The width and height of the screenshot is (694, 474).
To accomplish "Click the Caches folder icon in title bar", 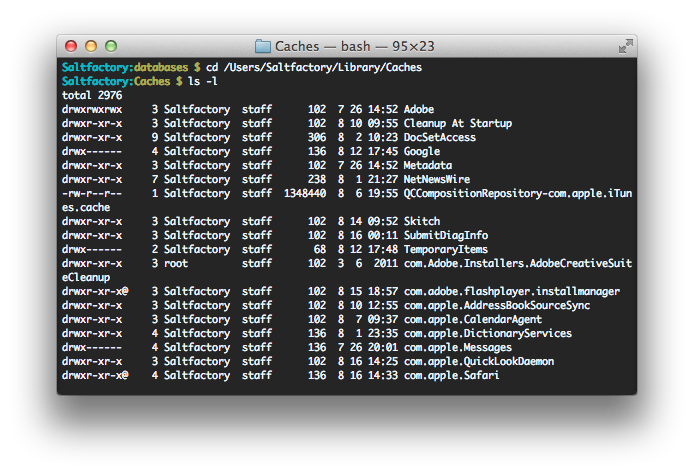I will coord(262,46).
